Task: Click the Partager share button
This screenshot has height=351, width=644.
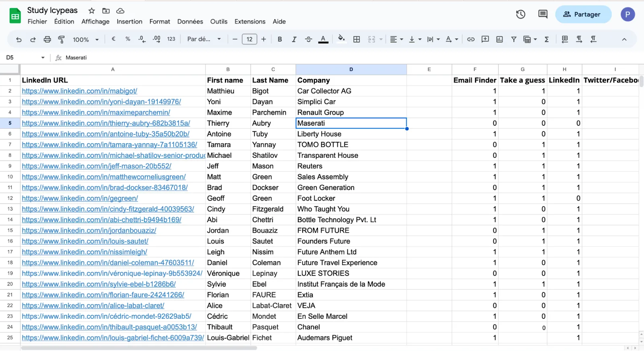Action: click(583, 14)
